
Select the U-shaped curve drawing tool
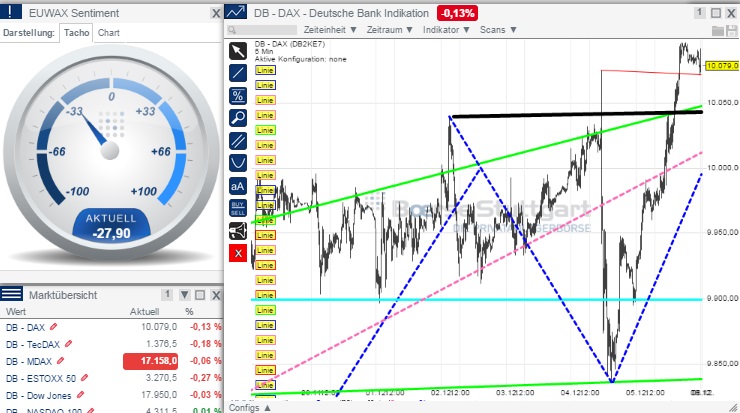(x=238, y=163)
